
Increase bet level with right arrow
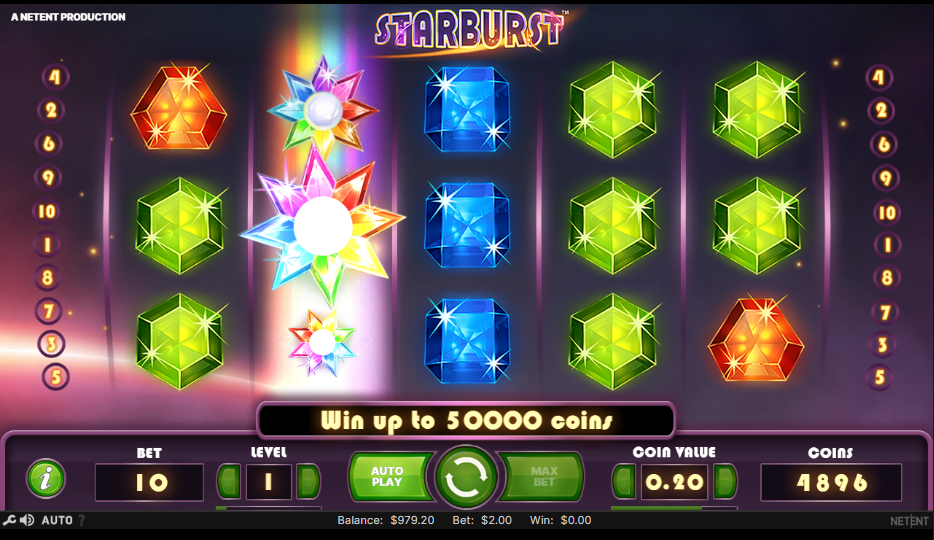[308, 481]
